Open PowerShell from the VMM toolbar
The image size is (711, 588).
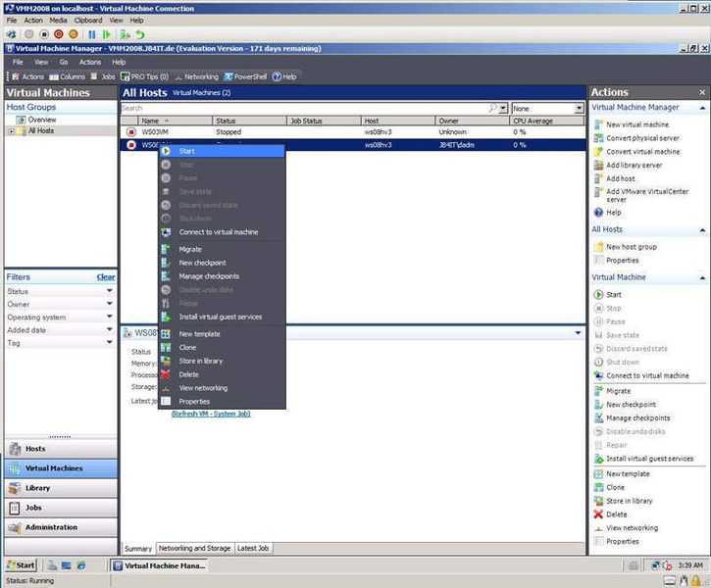tap(245, 76)
